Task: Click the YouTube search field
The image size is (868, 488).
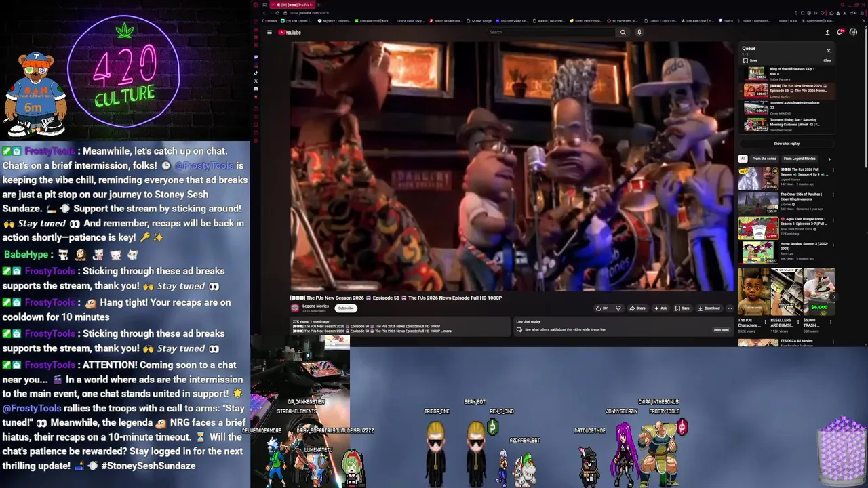Action: click(x=551, y=32)
